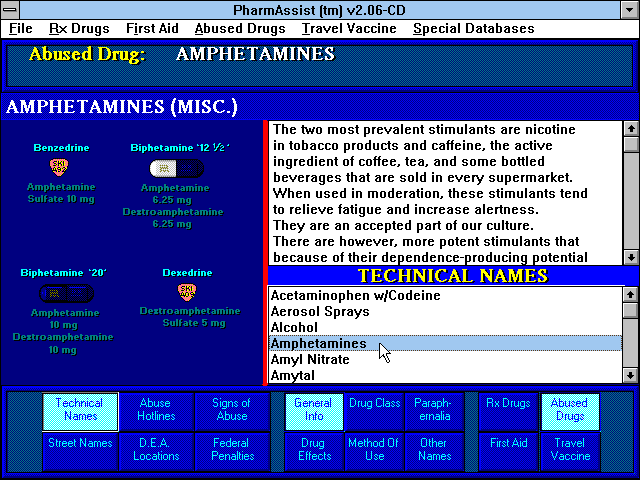640x480 pixels.
Task: Select Acetaminophen w/Codeine in list
Action: coord(445,295)
